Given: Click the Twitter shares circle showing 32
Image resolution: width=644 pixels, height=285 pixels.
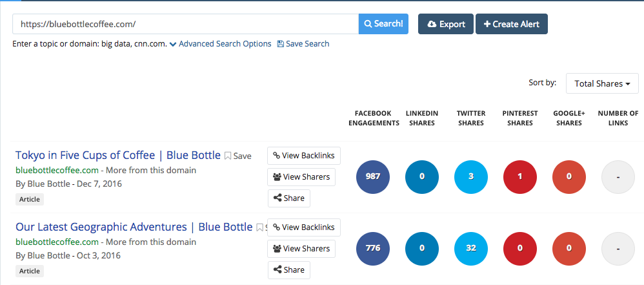Looking at the screenshot, I should 471,248.
